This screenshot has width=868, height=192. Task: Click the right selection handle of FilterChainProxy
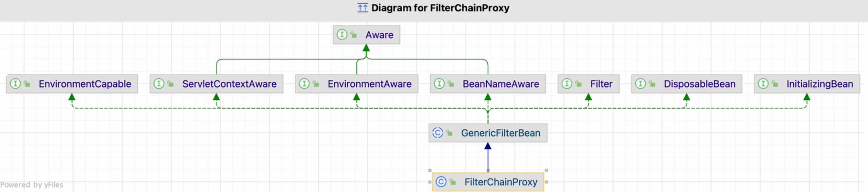[546, 182]
